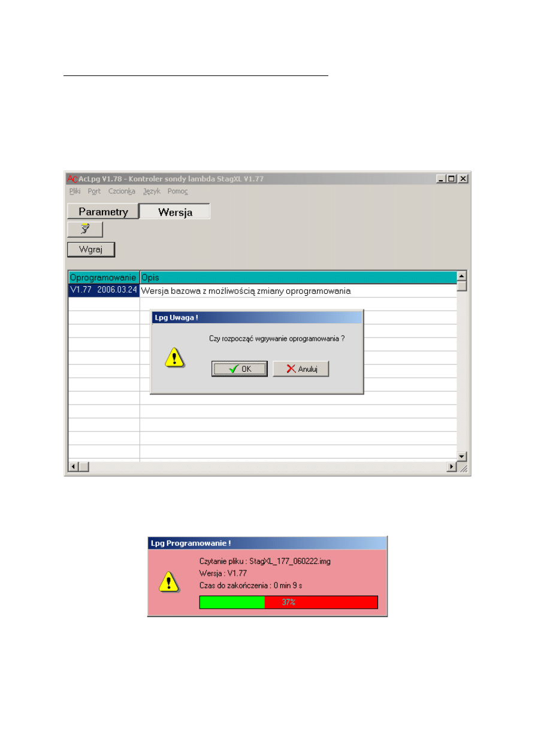
Task: Open the Czcionka menu
Action: pos(122,192)
